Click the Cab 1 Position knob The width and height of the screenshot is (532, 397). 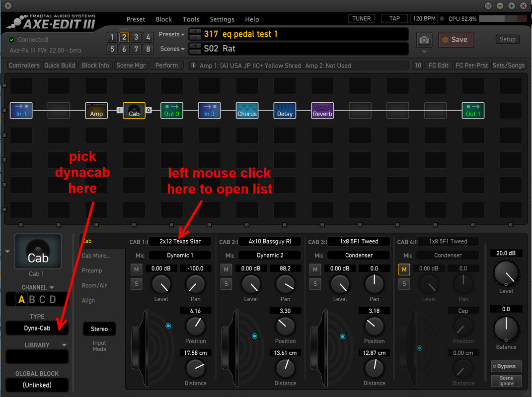(195, 326)
